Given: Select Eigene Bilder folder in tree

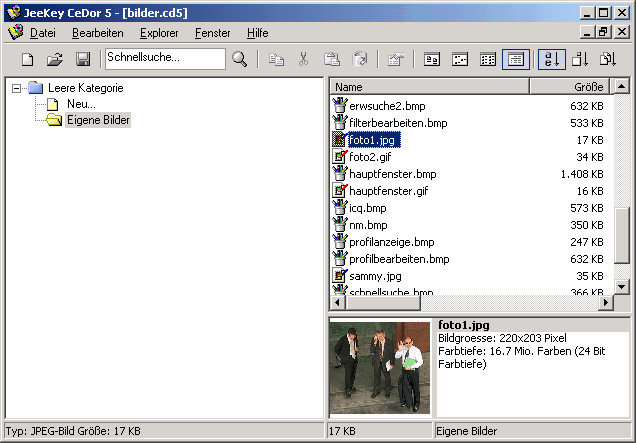Looking at the screenshot, I should point(98,120).
